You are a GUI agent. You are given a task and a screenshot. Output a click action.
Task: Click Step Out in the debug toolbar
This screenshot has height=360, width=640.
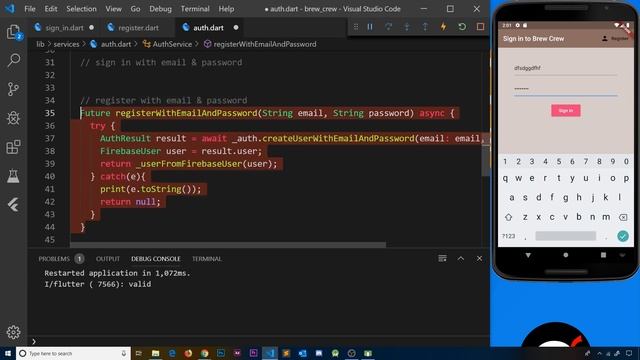pyautogui.click(x=425, y=27)
